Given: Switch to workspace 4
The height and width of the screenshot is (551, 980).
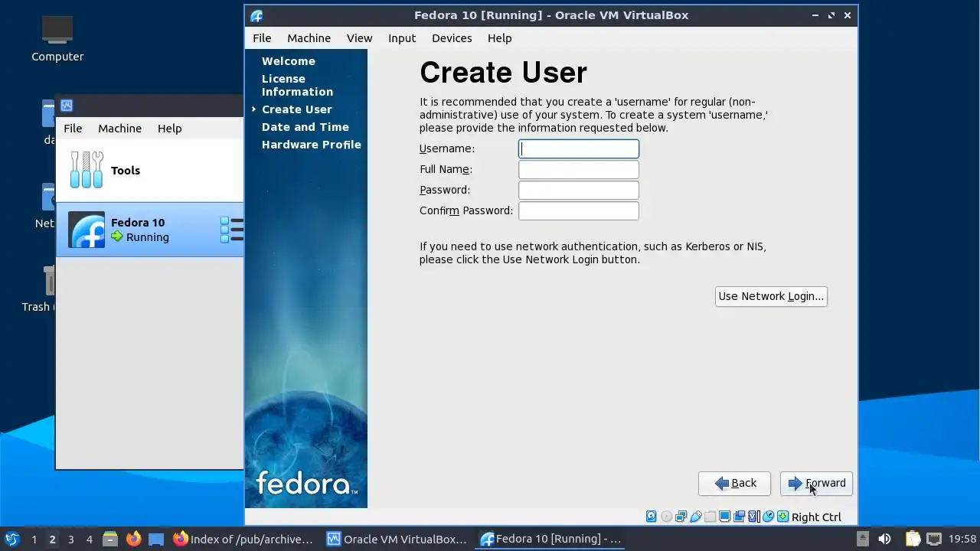Looking at the screenshot, I should [x=89, y=539].
